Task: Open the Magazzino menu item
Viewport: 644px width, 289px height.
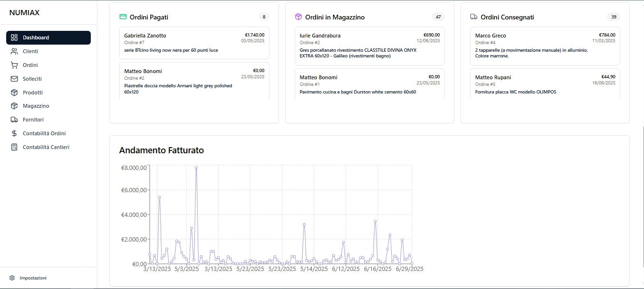Action: pyautogui.click(x=36, y=106)
